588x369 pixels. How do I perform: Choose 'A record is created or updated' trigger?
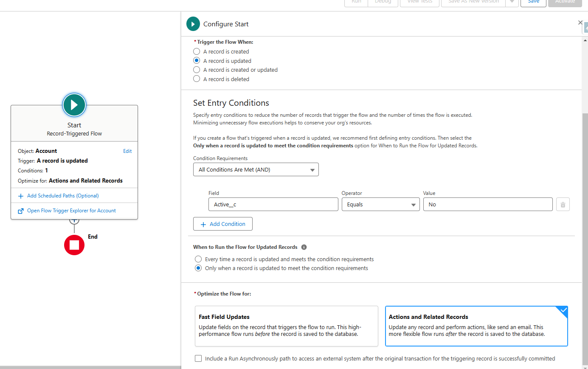click(197, 70)
